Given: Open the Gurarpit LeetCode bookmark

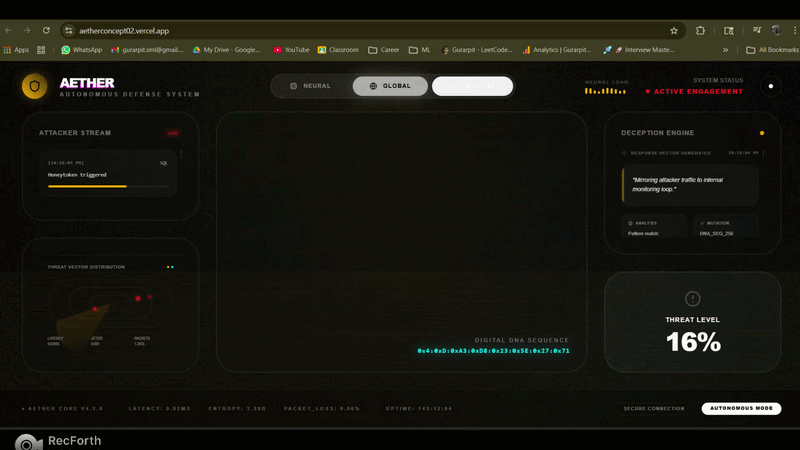Looking at the screenshot, I should click(x=477, y=50).
